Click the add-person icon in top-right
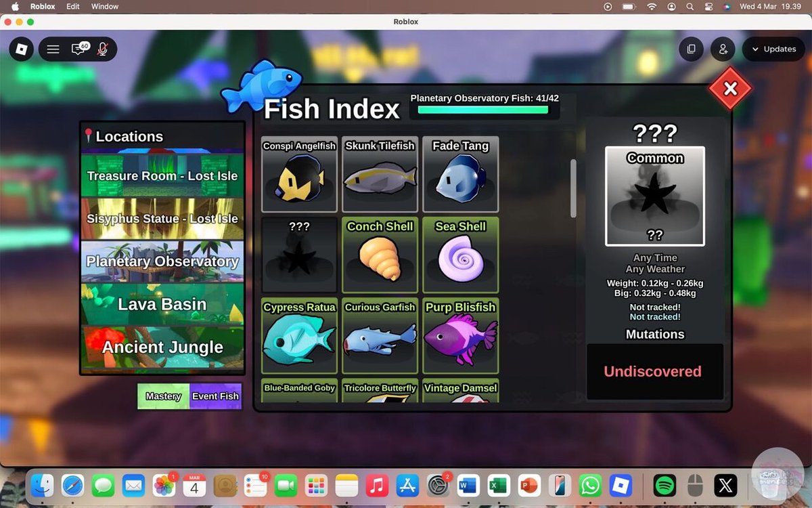The height and width of the screenshot is (508, 812). 723,49
